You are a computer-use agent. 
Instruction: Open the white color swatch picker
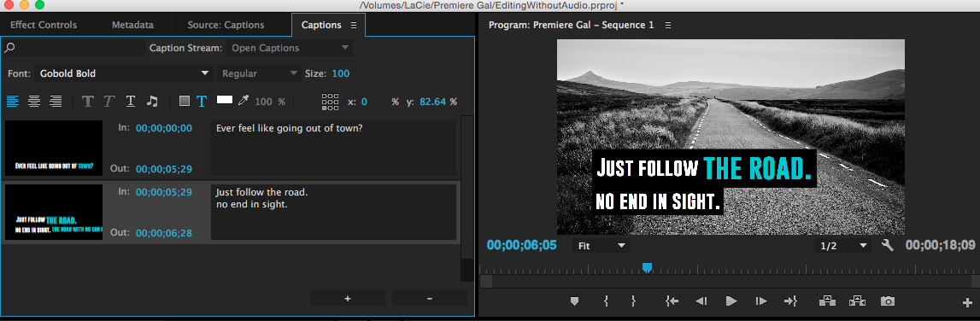click(225, 100)
